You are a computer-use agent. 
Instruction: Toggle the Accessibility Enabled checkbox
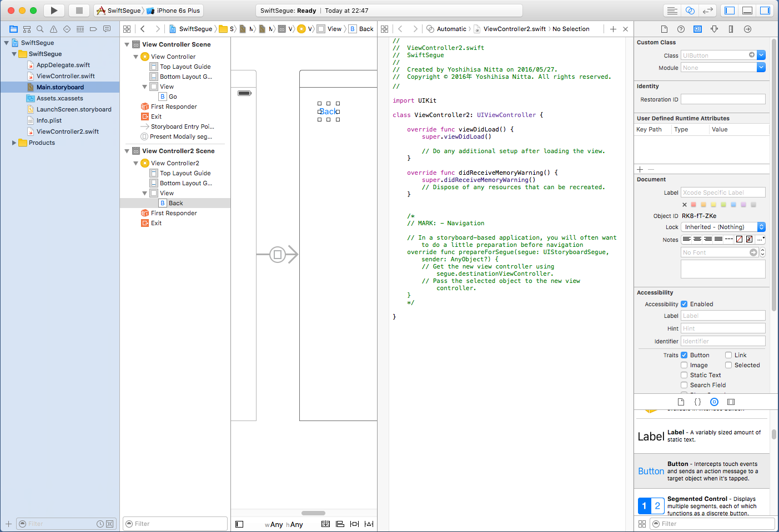684,304
